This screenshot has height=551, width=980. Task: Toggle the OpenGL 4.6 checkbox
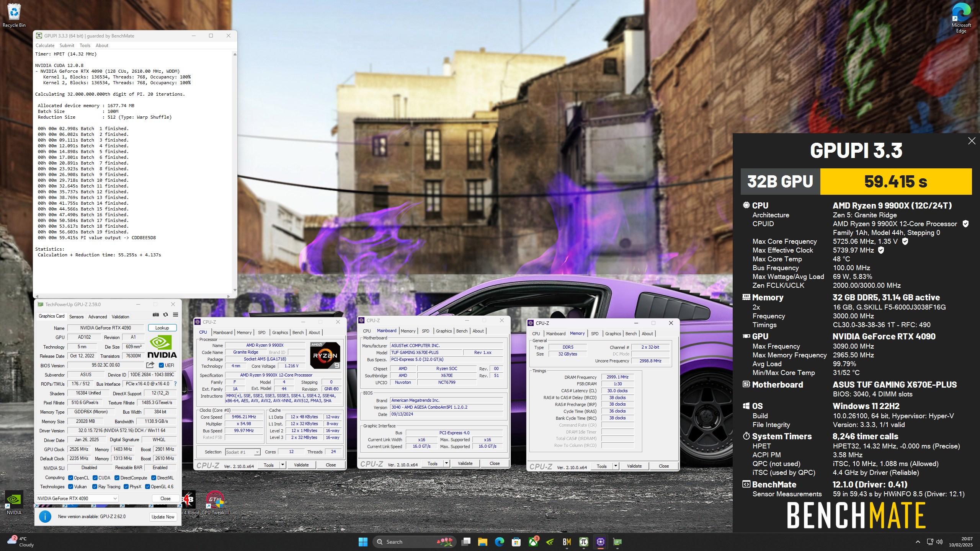(x=147, y=487)
